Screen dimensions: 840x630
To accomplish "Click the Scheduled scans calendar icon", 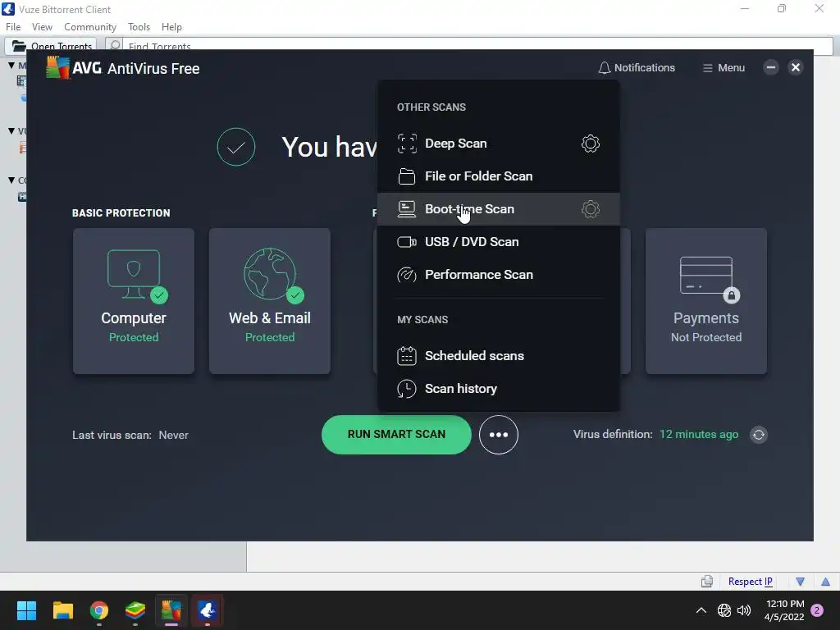I will (x=407, y=356).
